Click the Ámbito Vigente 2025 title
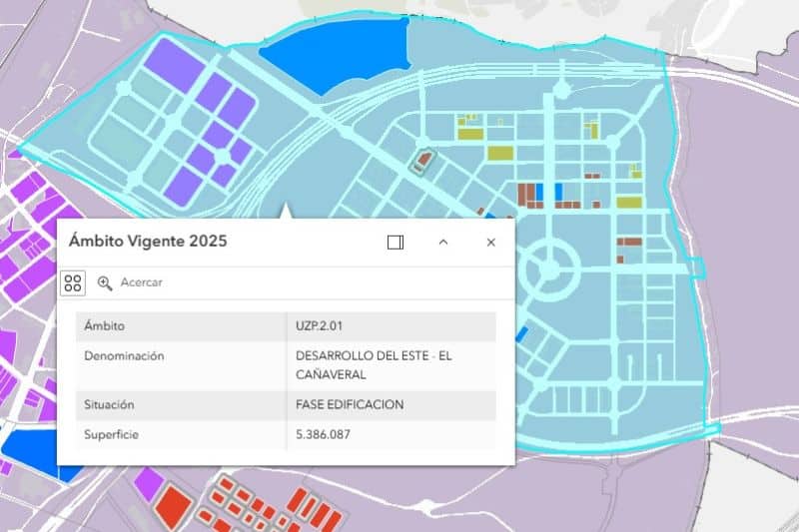The height and width of the screenshot is (532, 799). [148, 241]
